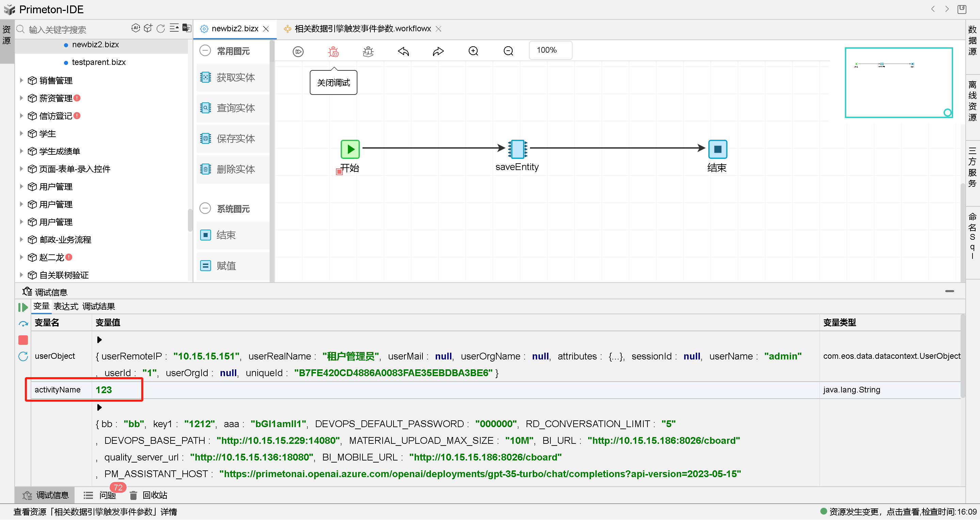Expand the userObject variable value row
Viewport: 980px width, 520px height.
coord(99,339)
